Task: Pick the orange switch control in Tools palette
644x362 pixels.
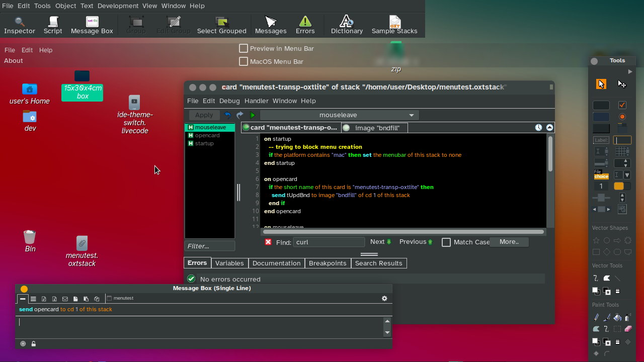Action: click(622, 186)
